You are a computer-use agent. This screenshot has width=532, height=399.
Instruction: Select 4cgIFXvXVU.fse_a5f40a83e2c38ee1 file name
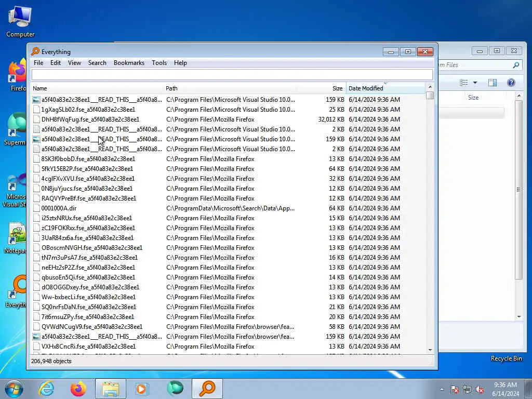click(x=88, y=179)
